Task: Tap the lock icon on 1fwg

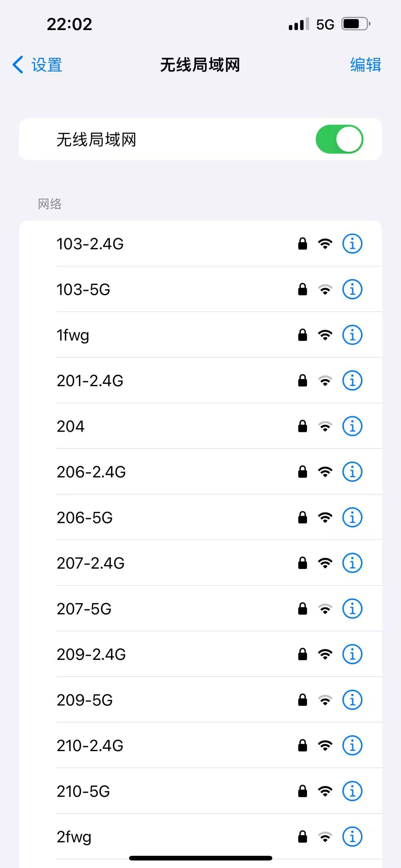Action: [302, 335]
